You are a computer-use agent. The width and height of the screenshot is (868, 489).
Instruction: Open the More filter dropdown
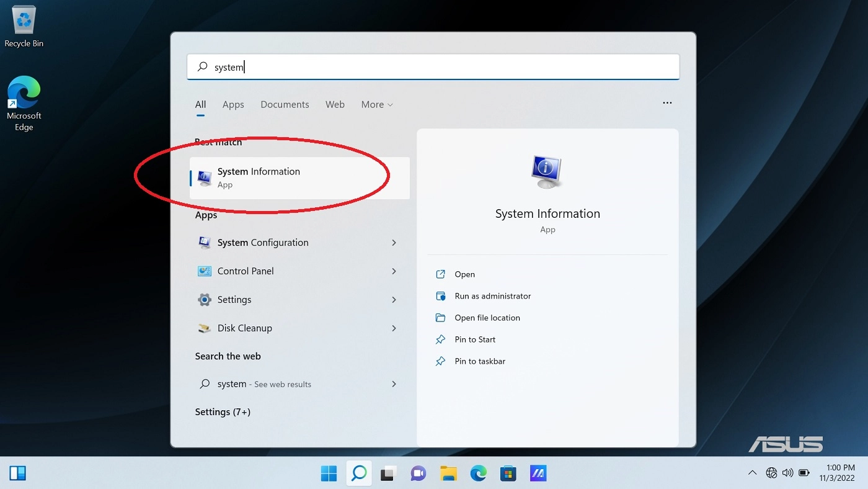point(377,105)
